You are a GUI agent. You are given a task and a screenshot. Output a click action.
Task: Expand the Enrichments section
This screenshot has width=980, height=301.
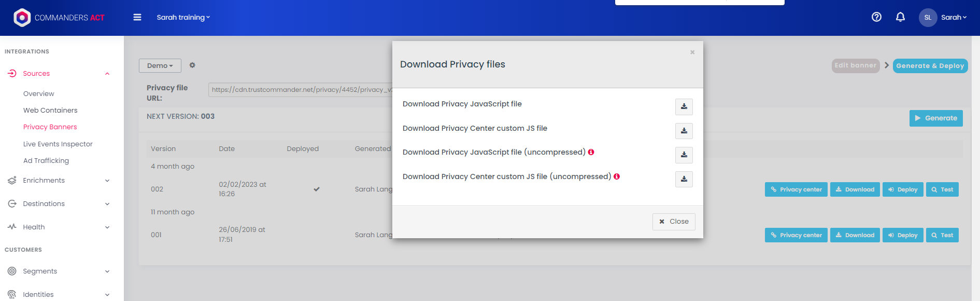point(59,181)
